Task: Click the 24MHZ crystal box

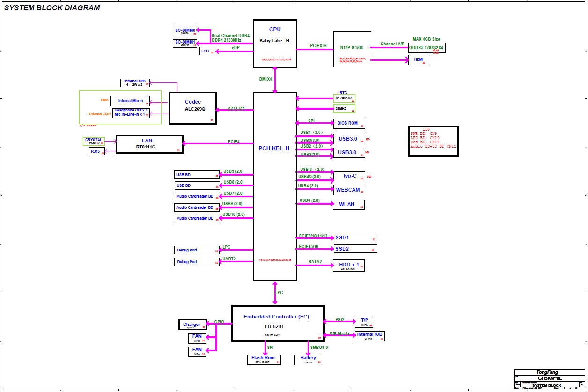Action: click(x=344, y=109)
